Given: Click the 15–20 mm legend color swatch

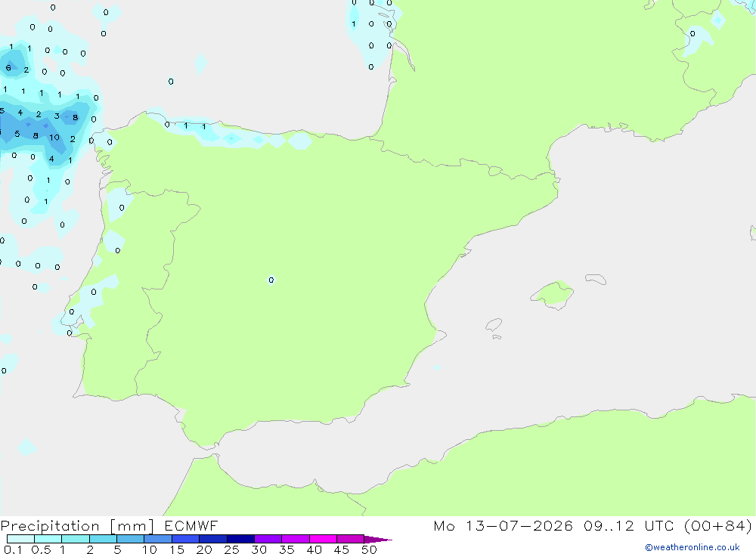Looking at the screenshot, I should click(x=186, y=539).
